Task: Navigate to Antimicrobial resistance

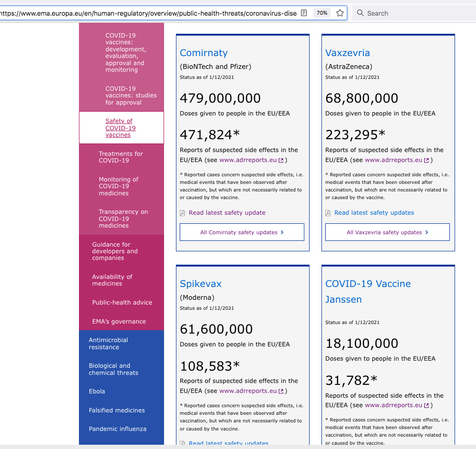Action: (x=108, y=344)
